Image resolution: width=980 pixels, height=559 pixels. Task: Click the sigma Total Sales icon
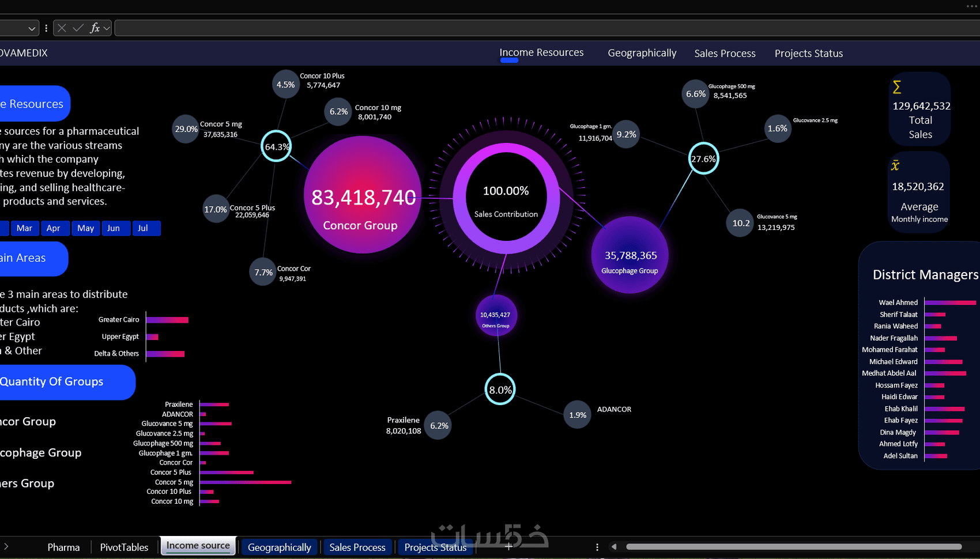tap(897, 87)
